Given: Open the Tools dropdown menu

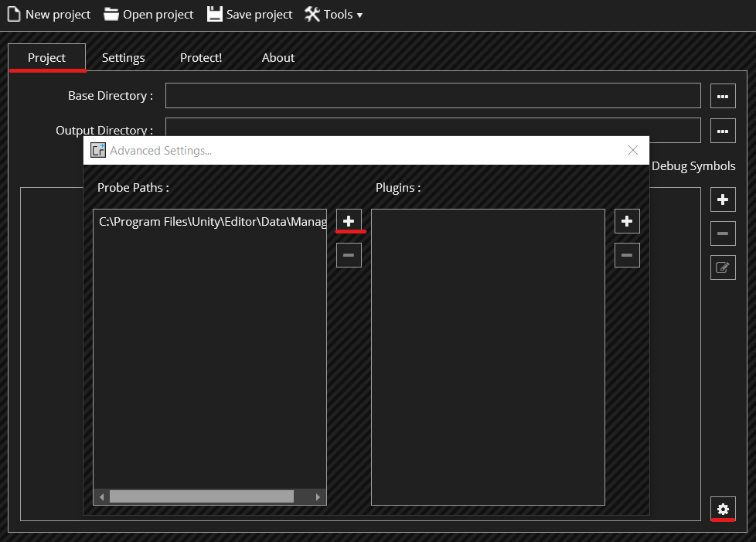Looking at the screenshot, I should [333, 15].
